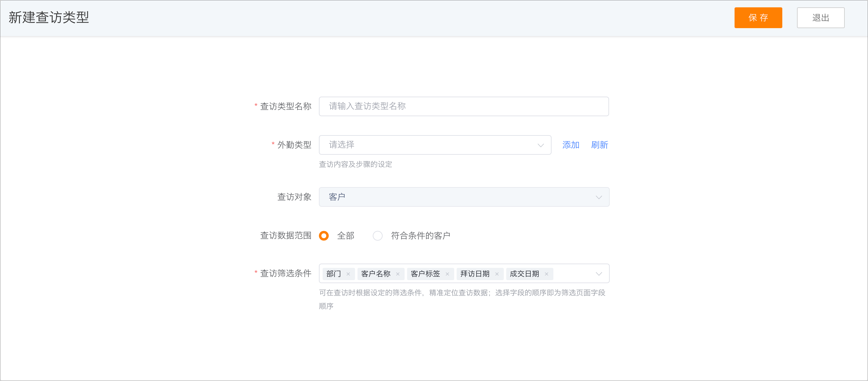Remove the 客户名称 tag
This screenshot has height=381, width=868.
pos(398,274)
